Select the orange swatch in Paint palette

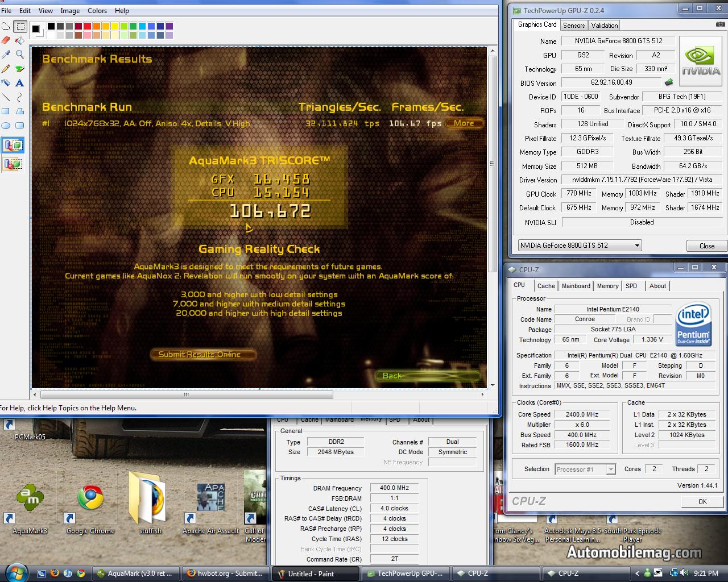pos(97,26)
